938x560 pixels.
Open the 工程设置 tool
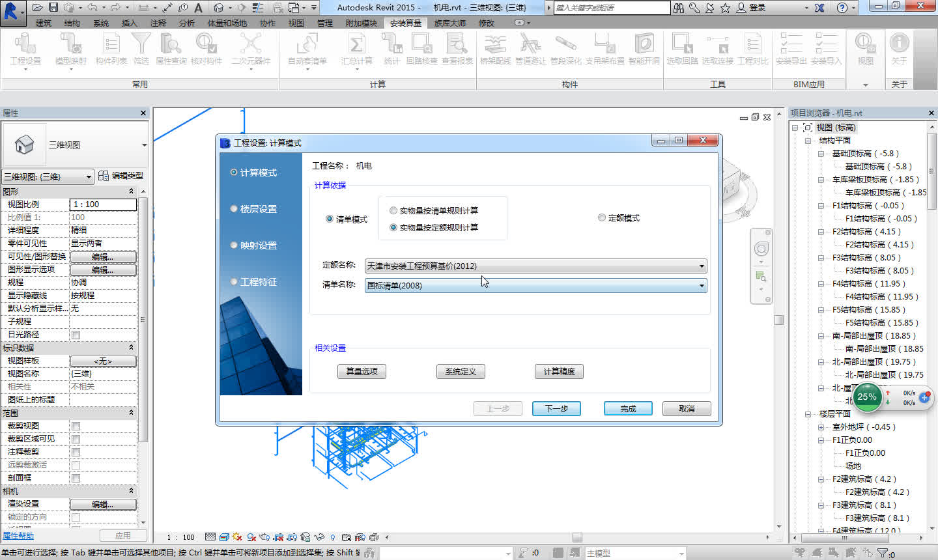(x=23, y=51)
